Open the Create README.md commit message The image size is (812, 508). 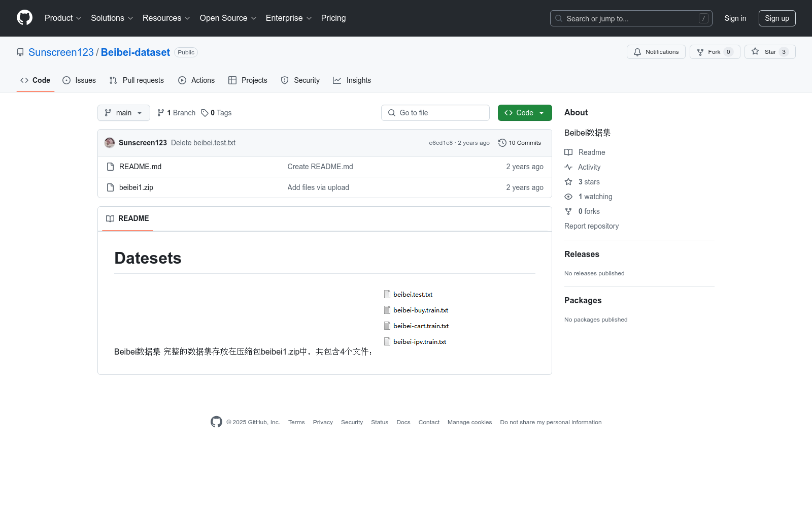tap(320, 167)
